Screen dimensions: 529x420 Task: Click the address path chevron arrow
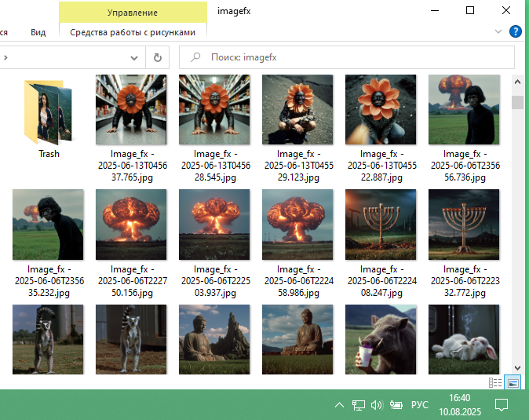pos(5,57)
